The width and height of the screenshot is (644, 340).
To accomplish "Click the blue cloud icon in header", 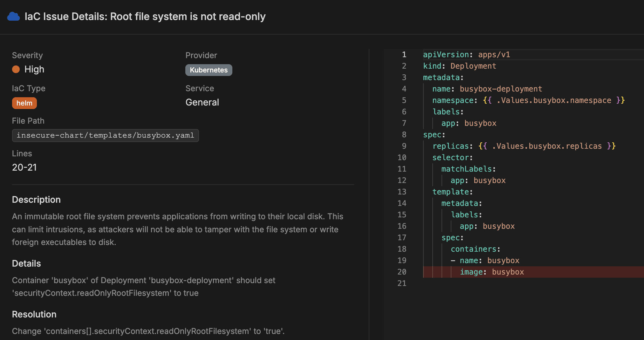I will (13, 17).
